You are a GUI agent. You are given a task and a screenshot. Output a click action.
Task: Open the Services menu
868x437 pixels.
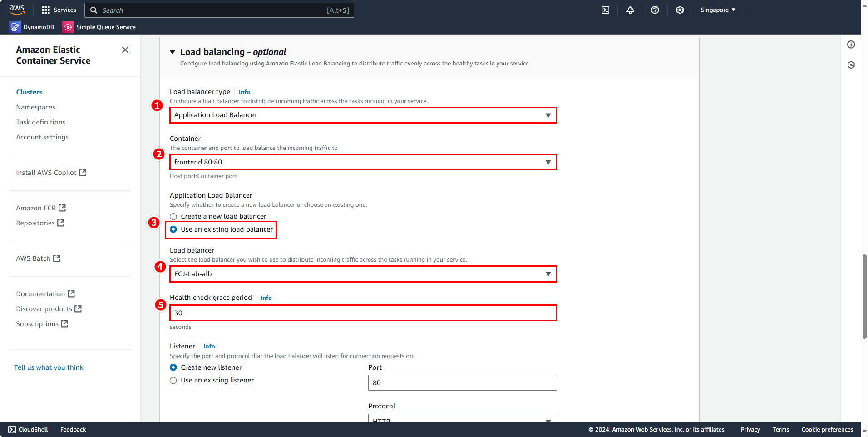59,10
